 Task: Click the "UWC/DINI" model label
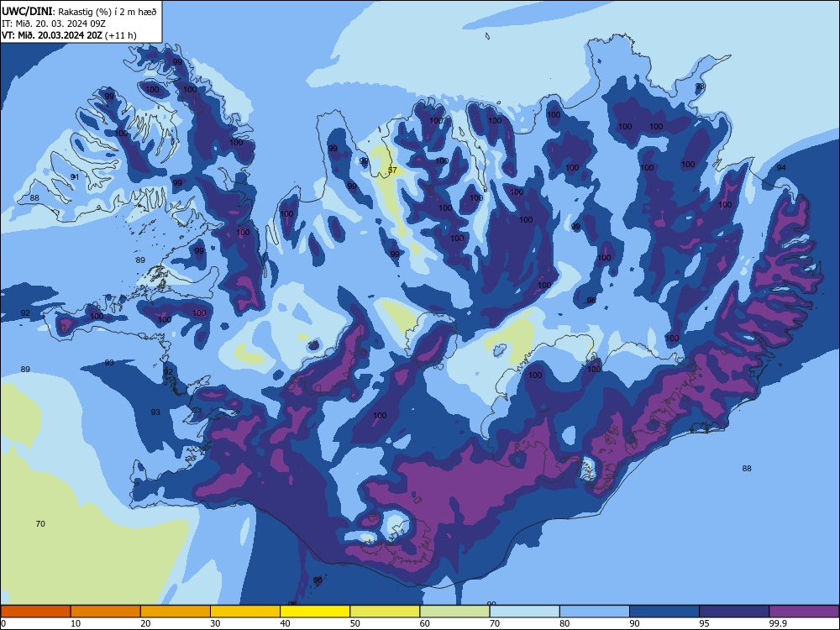point(27,12)
